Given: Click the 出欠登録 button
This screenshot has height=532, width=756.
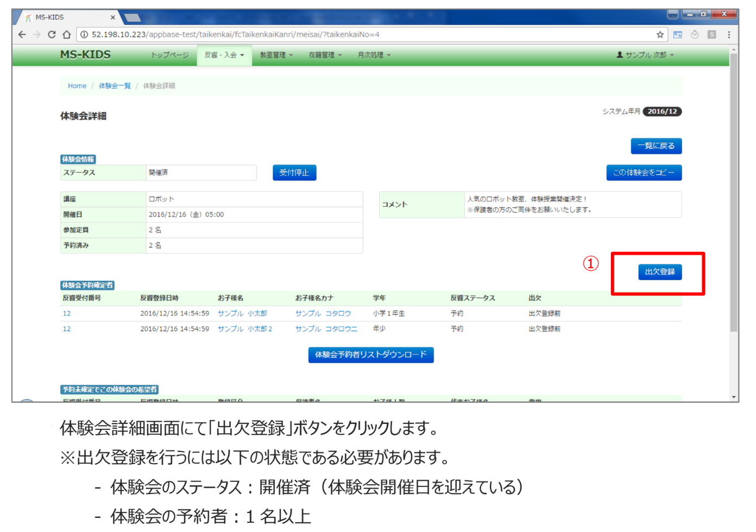Looking at the screenshot, I should pos(659,272).
